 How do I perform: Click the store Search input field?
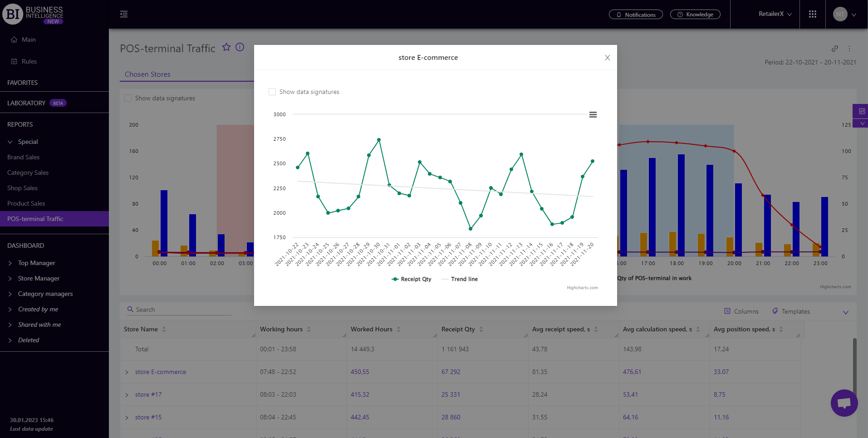pyautogui.click(x=181, y=310)
